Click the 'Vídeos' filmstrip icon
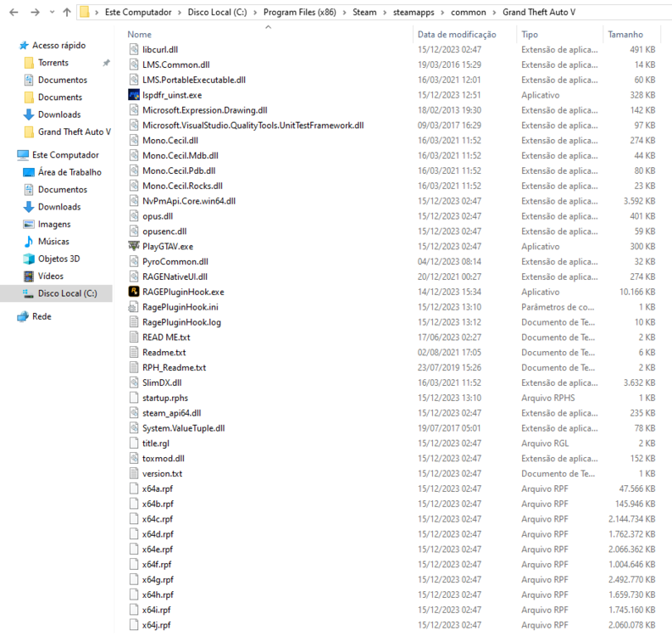Image resolution: width=672 pixels, height=636 pixels. [x=29, y=276]
